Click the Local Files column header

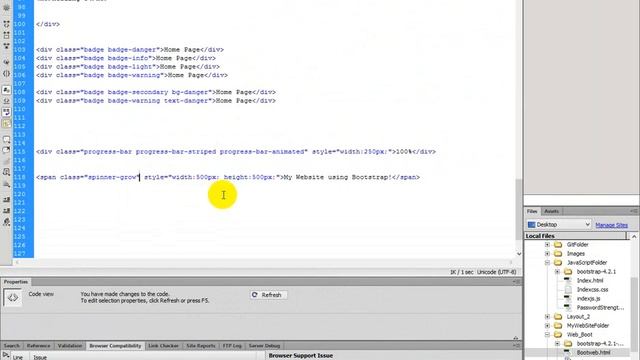tap(576, 236)
